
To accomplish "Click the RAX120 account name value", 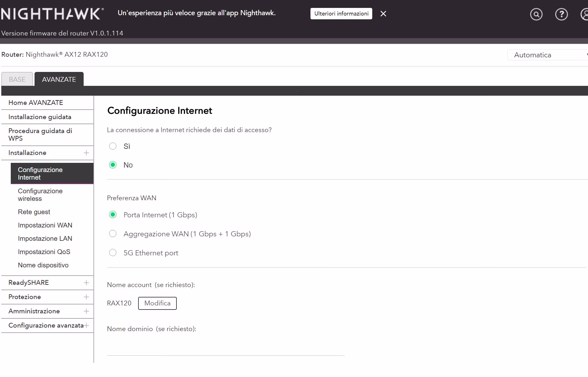I will tap(119, 303).
